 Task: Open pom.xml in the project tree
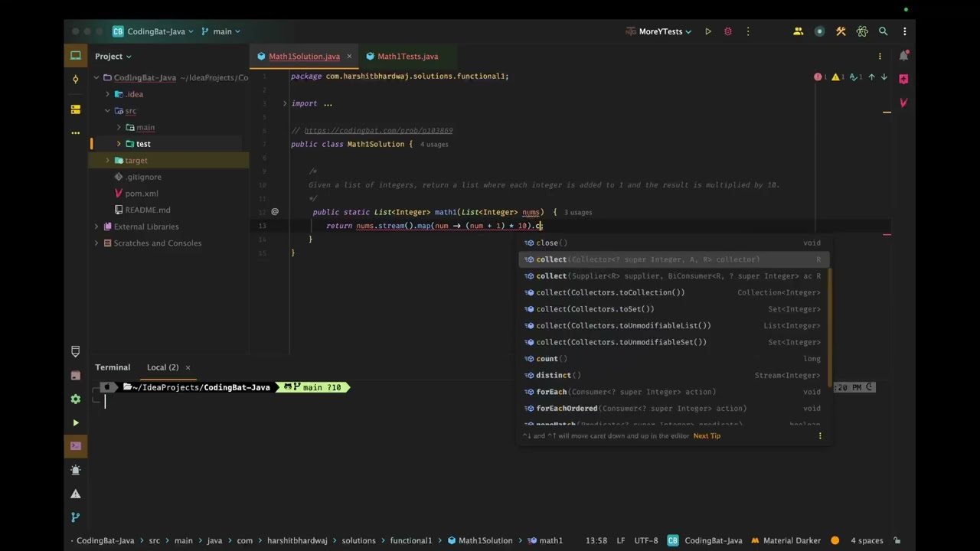142,194
